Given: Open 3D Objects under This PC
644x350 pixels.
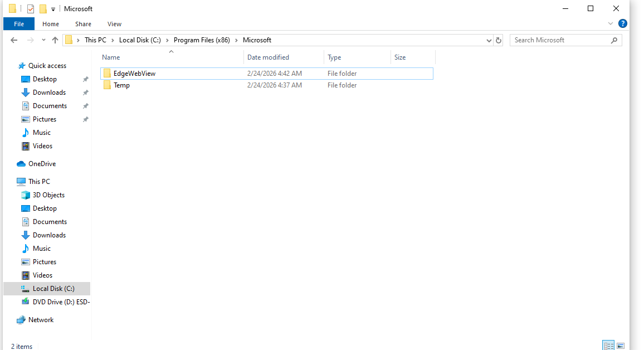Looking at the screenshot, I should click(48, 195).
